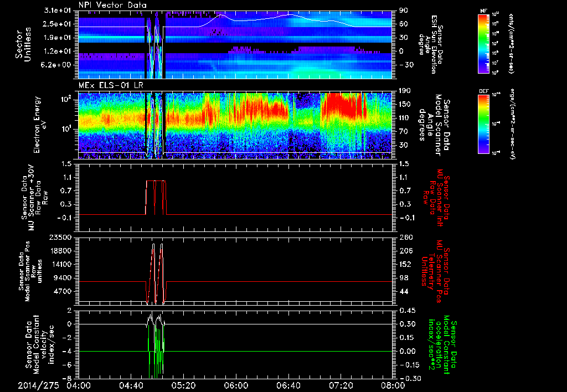Click the 05:20 time axis label

(183, 385)
